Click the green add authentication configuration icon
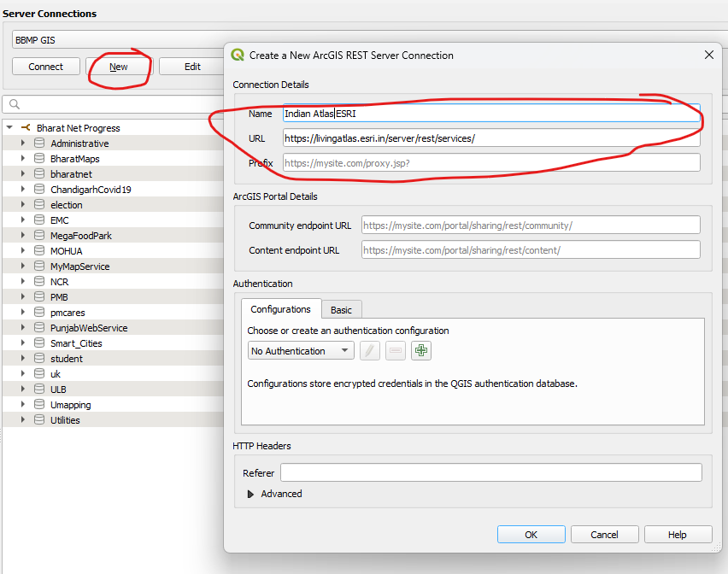The height and width of the screenshot is (574, 728). click(420, 351)
